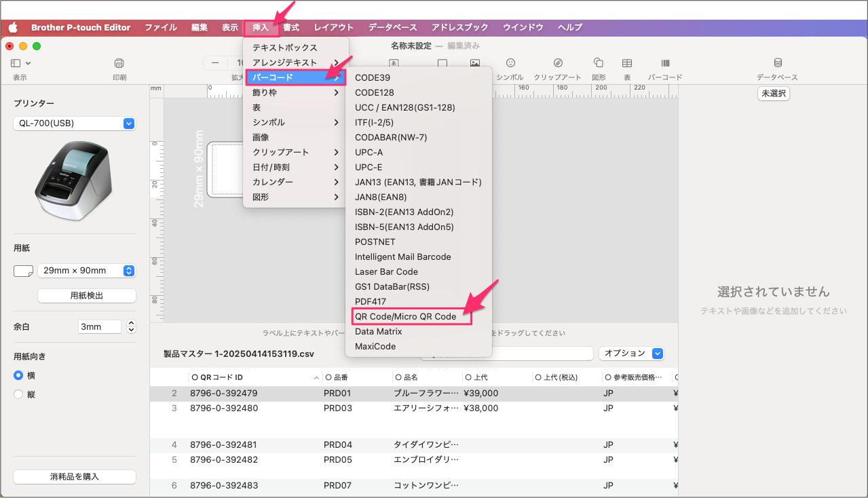
Task: Click the 品番 column header
Action: pyautogui.click(x=357, y=377)
